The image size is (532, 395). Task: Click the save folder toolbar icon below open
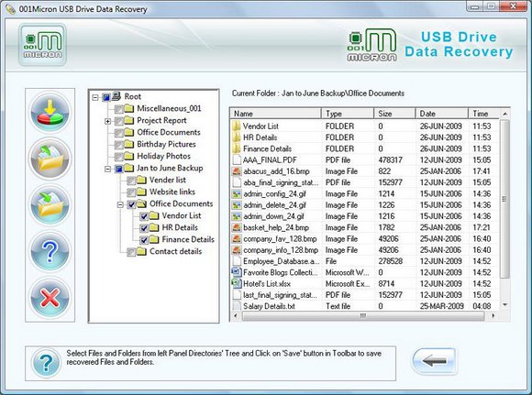(x=50, y=205)
